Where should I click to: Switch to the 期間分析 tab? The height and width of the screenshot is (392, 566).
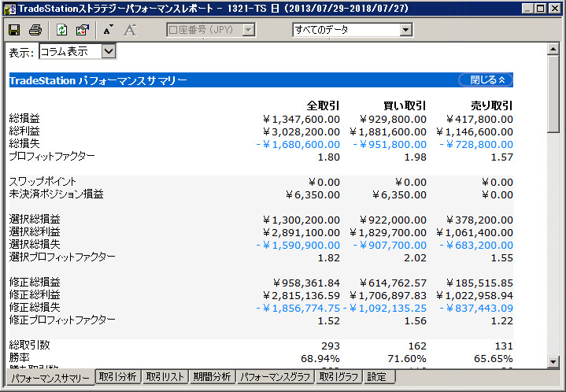(212, 377)
